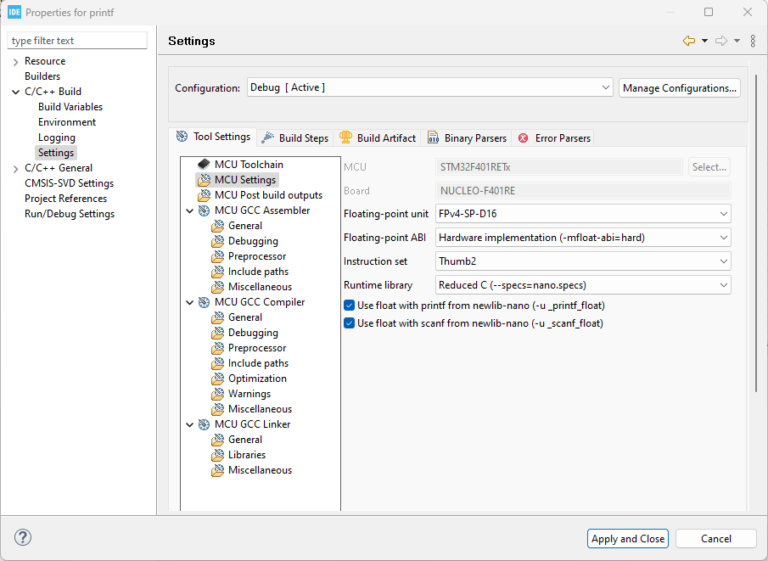Disable float with printf from newlib-nano

pos(349,305)
